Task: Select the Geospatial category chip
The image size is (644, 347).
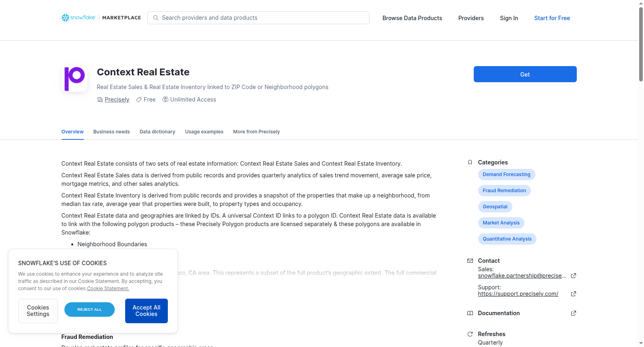Action: [x=495, y=207]
